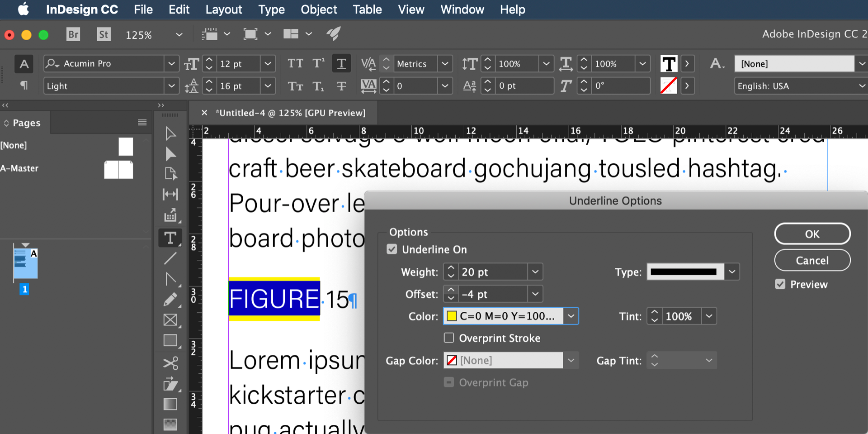Image resolution: width=868 pixels, height=434 pixels.
Task: Open the Window menu
Action: tap(462, 10)
